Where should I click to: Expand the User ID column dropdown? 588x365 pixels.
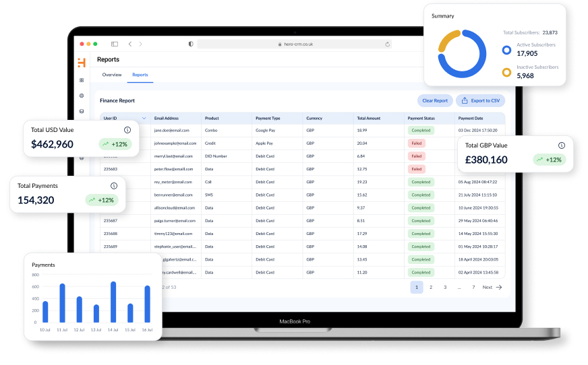coord(144,118)
